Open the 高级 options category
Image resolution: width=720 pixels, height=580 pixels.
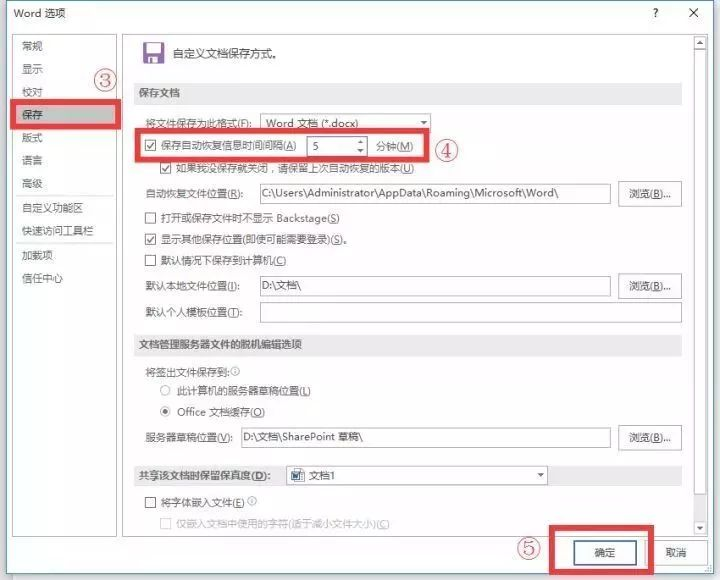click(x=32, y=183)
